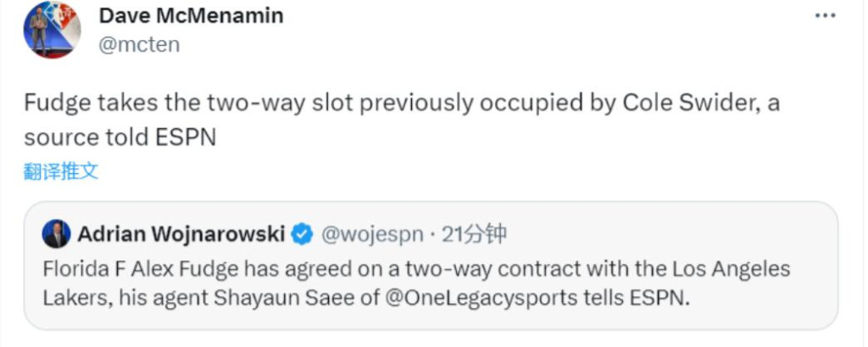Open the 21分钟 timestamp link
Image resolution: width=868 pixels, height=347 pixels.
[x=476, y=233]
